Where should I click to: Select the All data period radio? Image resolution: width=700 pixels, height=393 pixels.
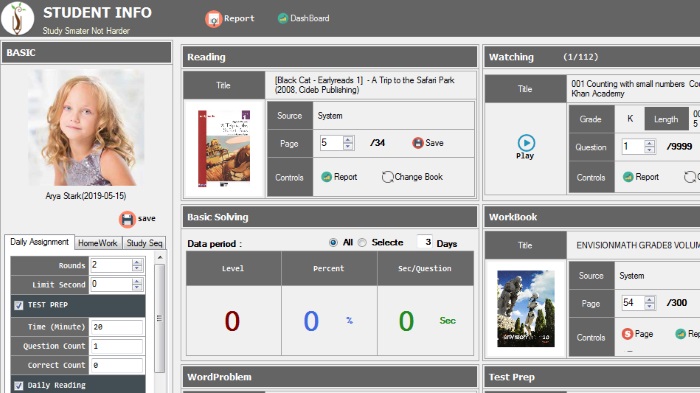click(333, 242)
